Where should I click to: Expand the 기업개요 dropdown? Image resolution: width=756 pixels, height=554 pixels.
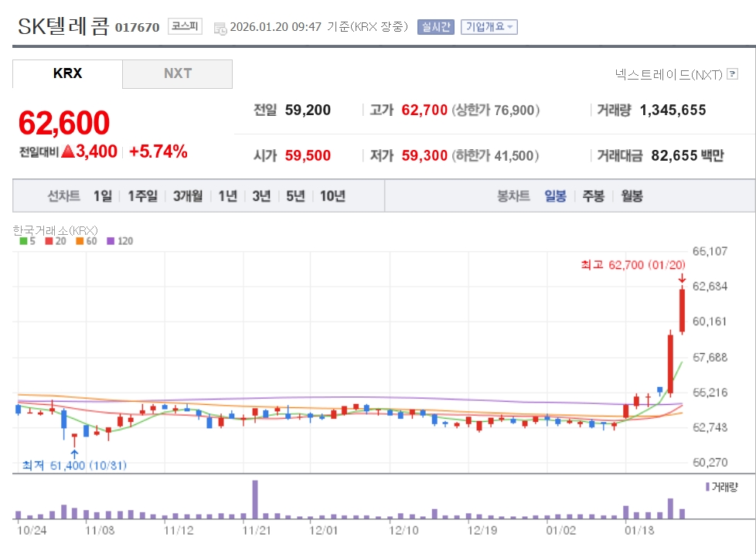(489, 27)
